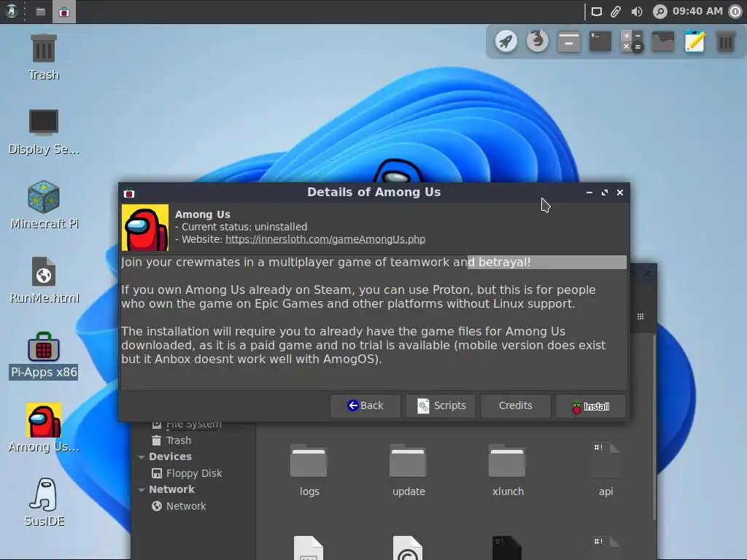Switch to file manager task in top panel
The width and height of the screenshot is (747, 560).
[x=41, y=12]
